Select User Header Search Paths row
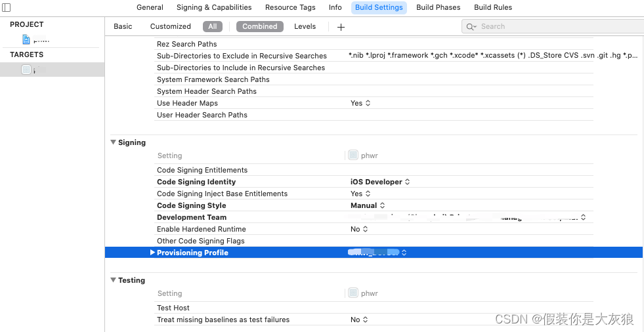Image resolution: width=644 pixels, height=332 pixels. click(375, 115)
